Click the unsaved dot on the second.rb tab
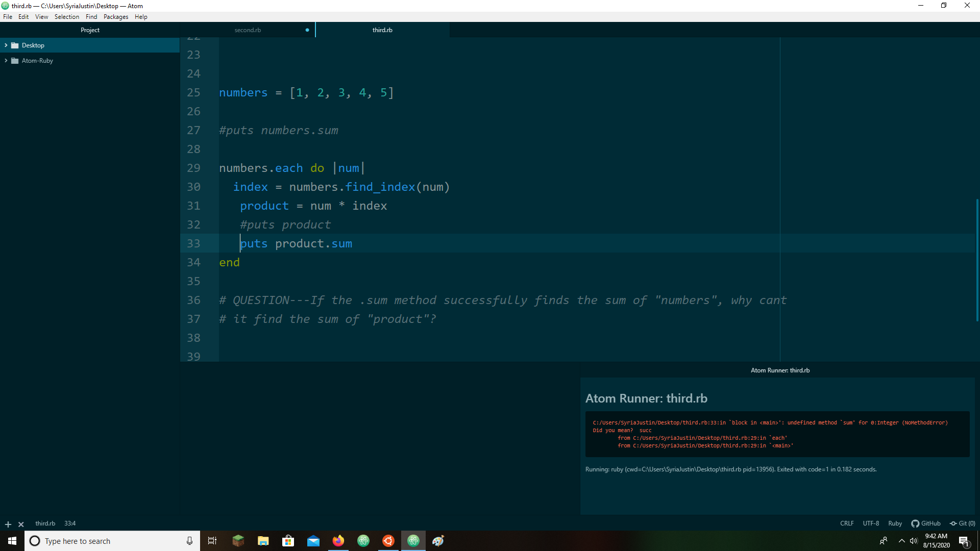This screenshot has height=551, width=980. (307, 30)
